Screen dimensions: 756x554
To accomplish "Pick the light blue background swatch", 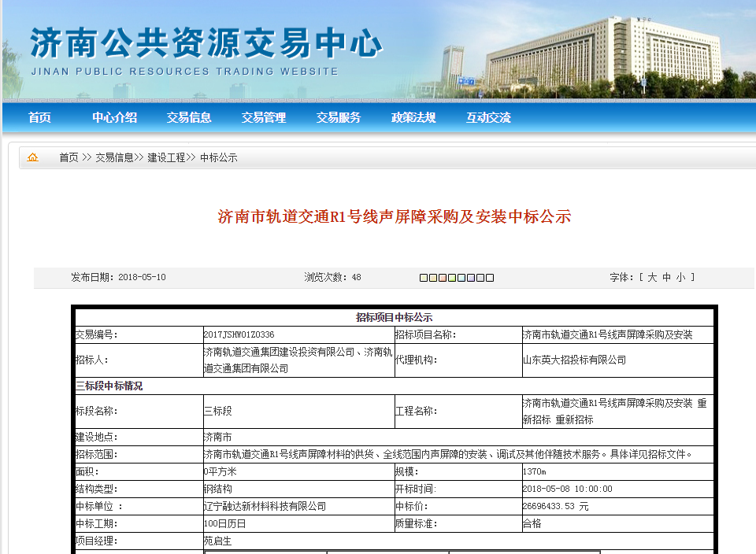I will pyautogui.click(x=461, y=278).
